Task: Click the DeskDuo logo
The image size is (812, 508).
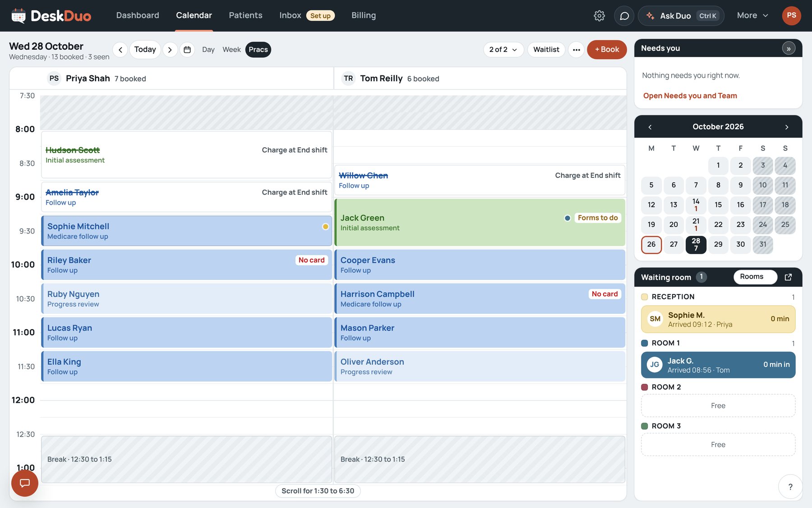Action: (x=51, y=16)
